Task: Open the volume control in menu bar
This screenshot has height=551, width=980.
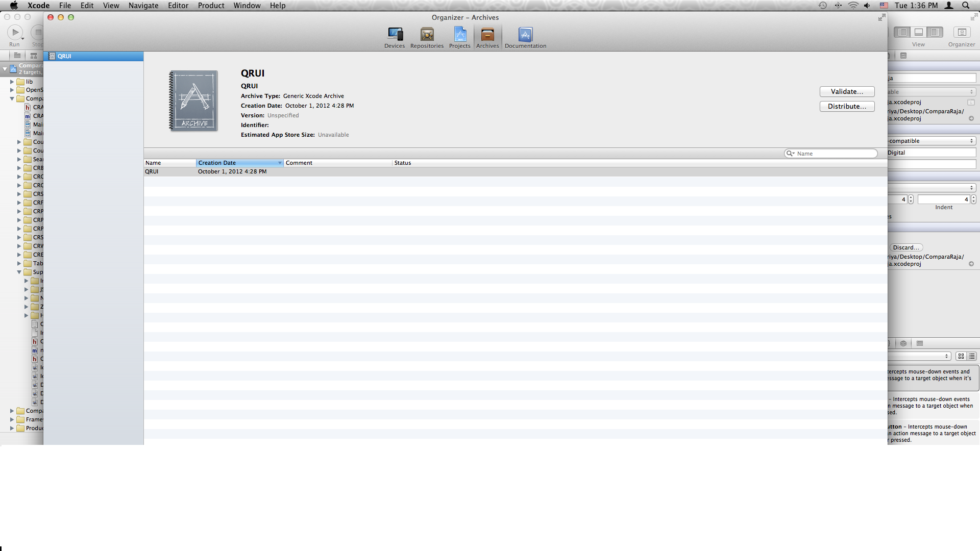Action: click(x=867, y=6)
